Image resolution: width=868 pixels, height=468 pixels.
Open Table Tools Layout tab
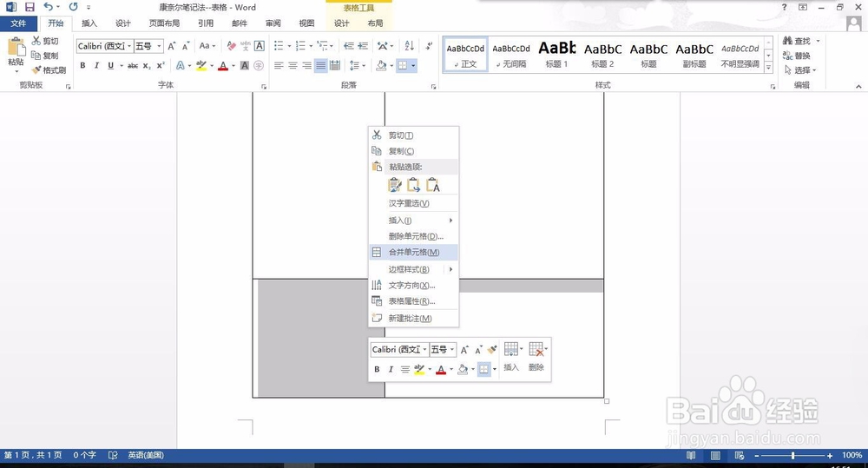click(375, 23)
